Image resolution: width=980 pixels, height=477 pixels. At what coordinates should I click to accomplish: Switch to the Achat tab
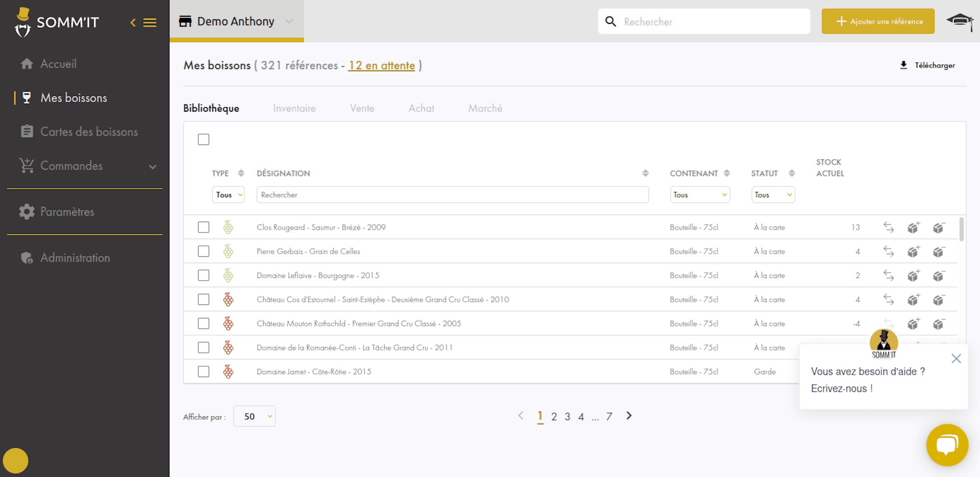pos(421,108)
